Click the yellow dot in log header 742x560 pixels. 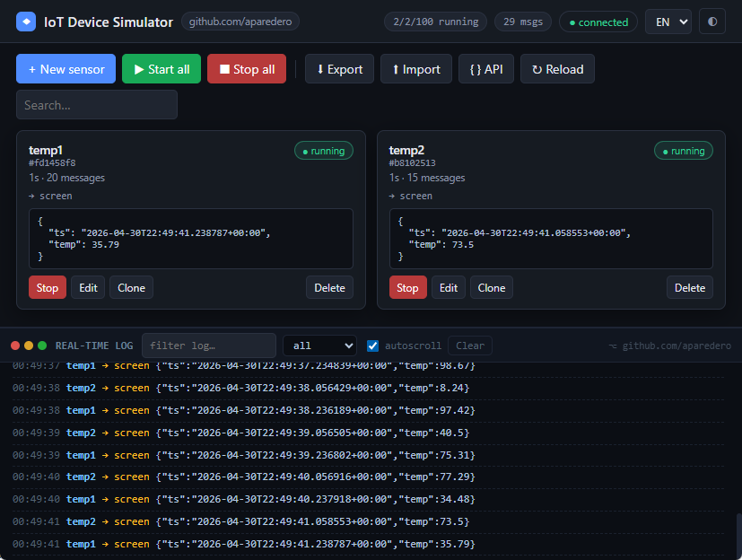tap(29, 346)
